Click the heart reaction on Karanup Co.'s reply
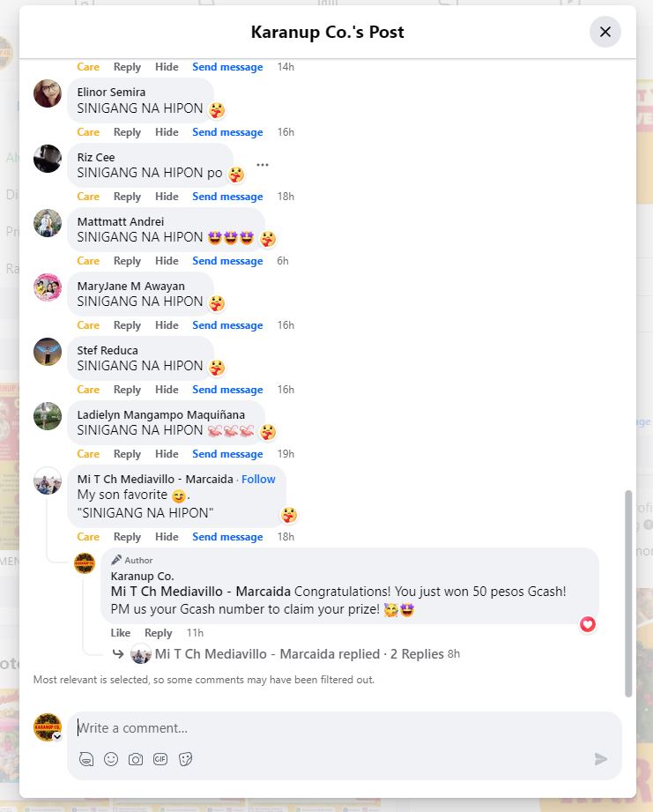Screen dimensions: 653x812 587,624
